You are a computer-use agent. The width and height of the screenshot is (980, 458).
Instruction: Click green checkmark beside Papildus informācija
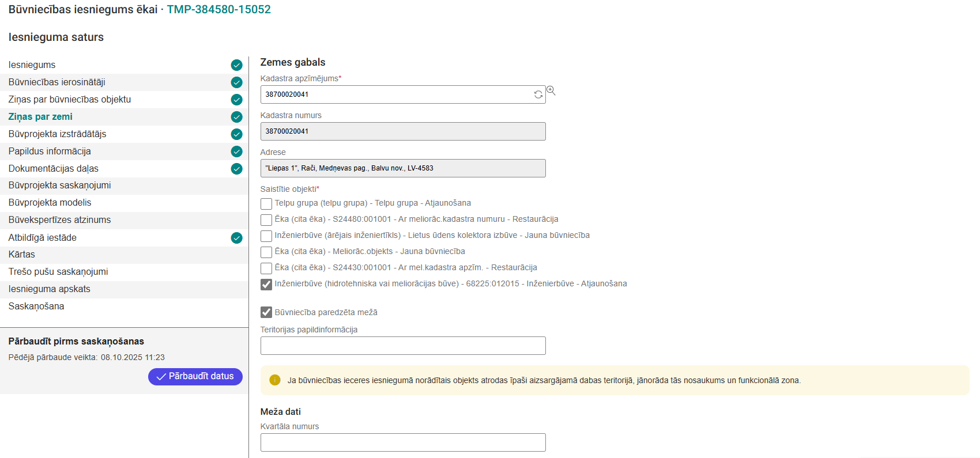coord(236,152)
